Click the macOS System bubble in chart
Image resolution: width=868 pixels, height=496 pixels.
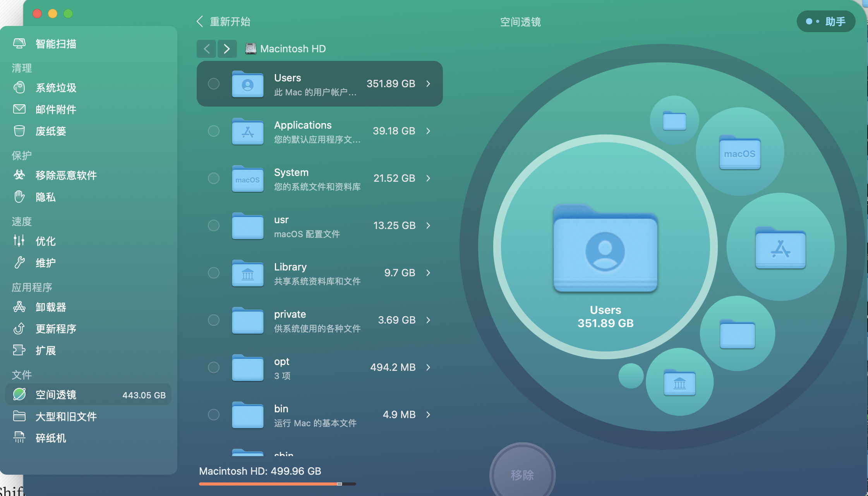pos(739,152)
